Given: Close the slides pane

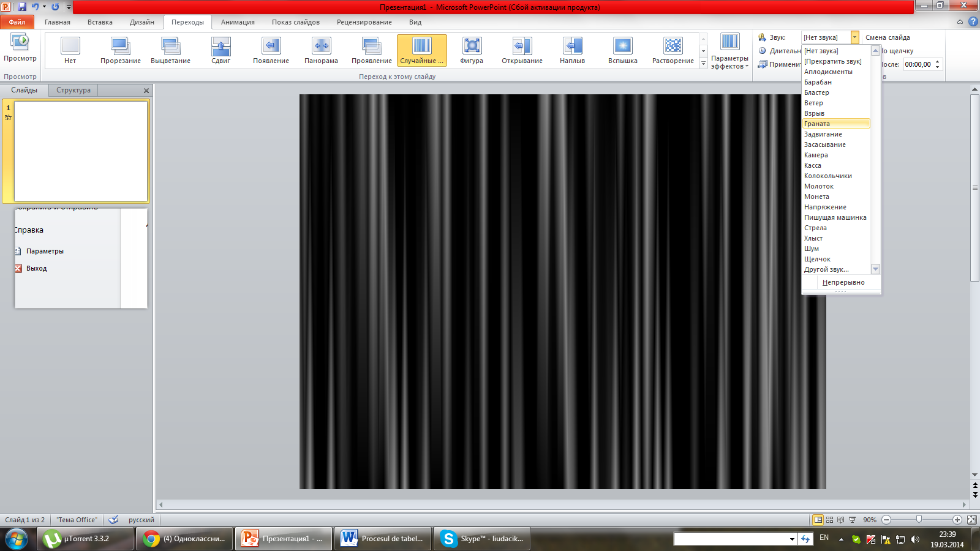Looking at the screenshot, I should coord(146,91).
